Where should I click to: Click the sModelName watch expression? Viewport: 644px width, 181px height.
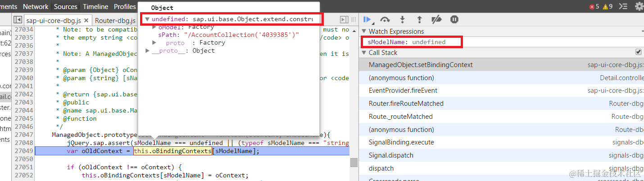tap(407, 42)
